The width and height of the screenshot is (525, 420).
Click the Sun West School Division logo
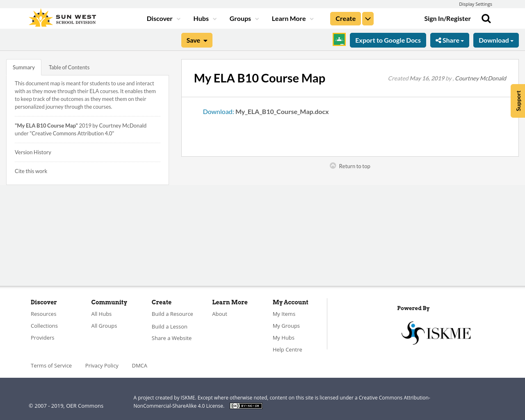click(62, 17)
